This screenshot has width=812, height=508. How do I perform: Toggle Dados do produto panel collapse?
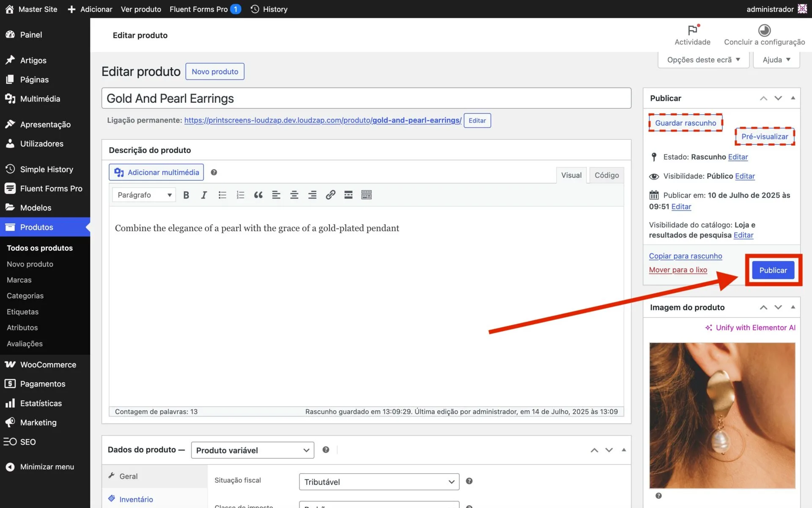[x=624, y=450]
